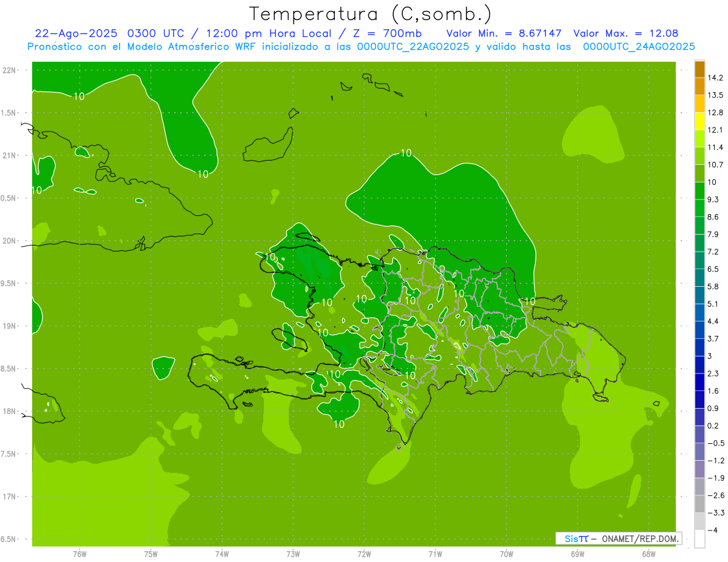The width and height of the screenshot is (728, 562).
Task: Click the legend value '2.3'
Action: [x=713, y=373]
